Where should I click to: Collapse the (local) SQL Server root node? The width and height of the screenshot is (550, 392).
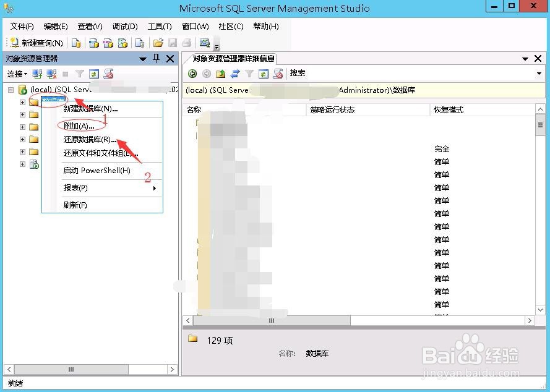pyautogui.click(x=11, y=90)
